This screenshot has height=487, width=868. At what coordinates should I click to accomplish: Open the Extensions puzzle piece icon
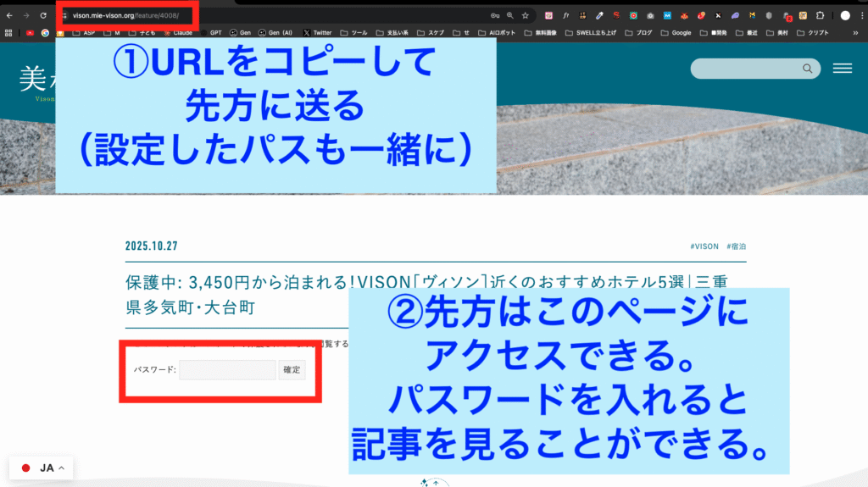point(820,15)
